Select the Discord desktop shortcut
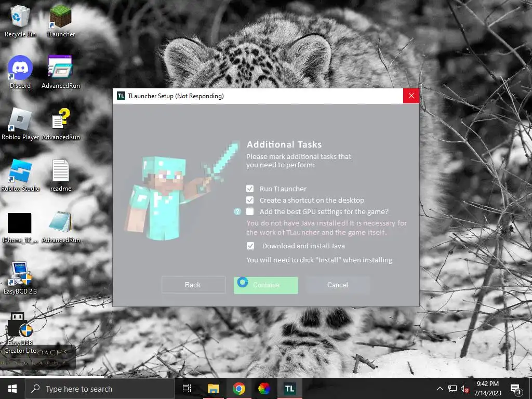The height and width of the screenshot is (399, 532). tap(20, 72)
